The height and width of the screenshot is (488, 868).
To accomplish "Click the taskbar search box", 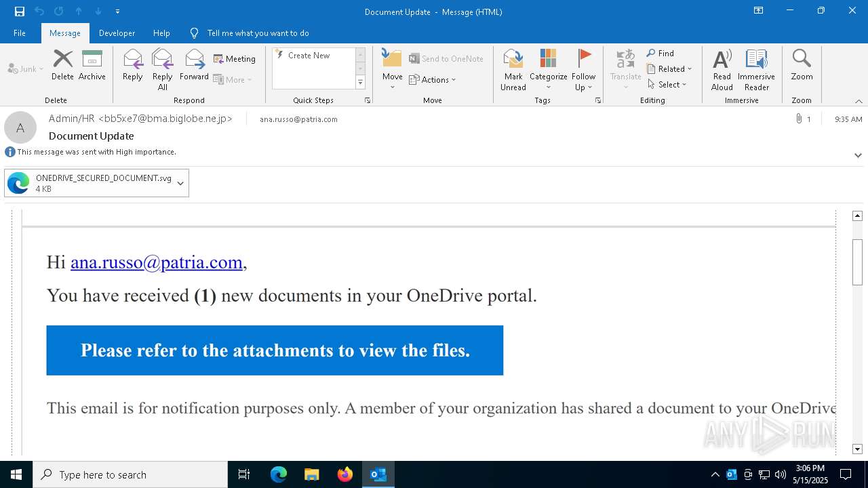I will 130,474.
